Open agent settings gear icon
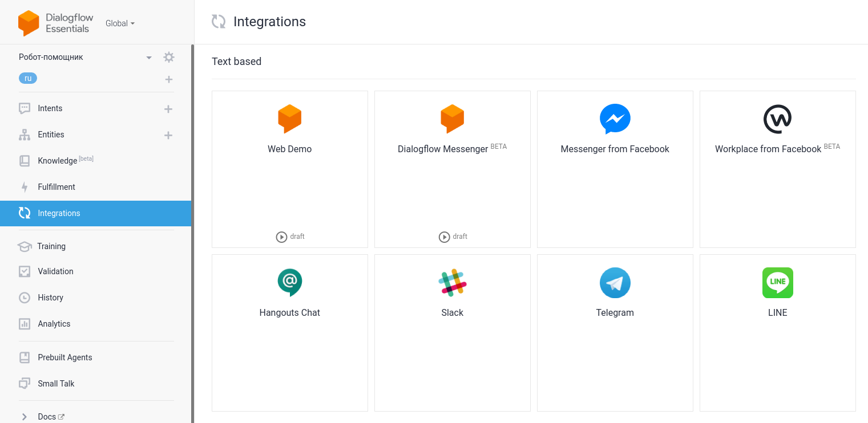The height and width of the screenshot is (423, 868). pos(168,57)
